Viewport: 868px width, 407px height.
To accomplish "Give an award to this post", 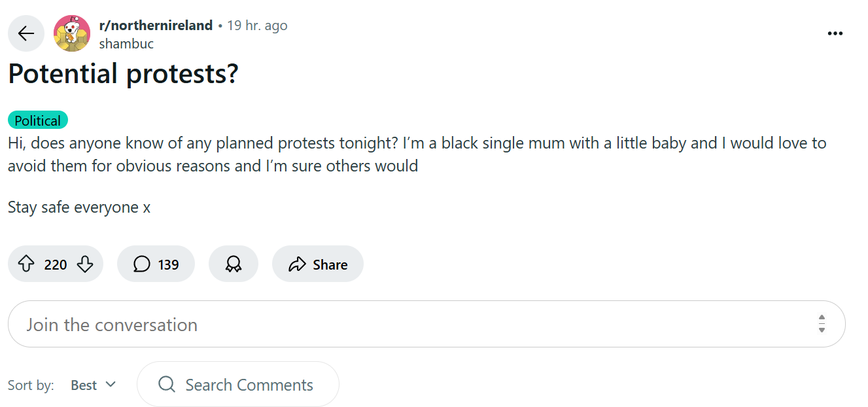I will (234, 264).
